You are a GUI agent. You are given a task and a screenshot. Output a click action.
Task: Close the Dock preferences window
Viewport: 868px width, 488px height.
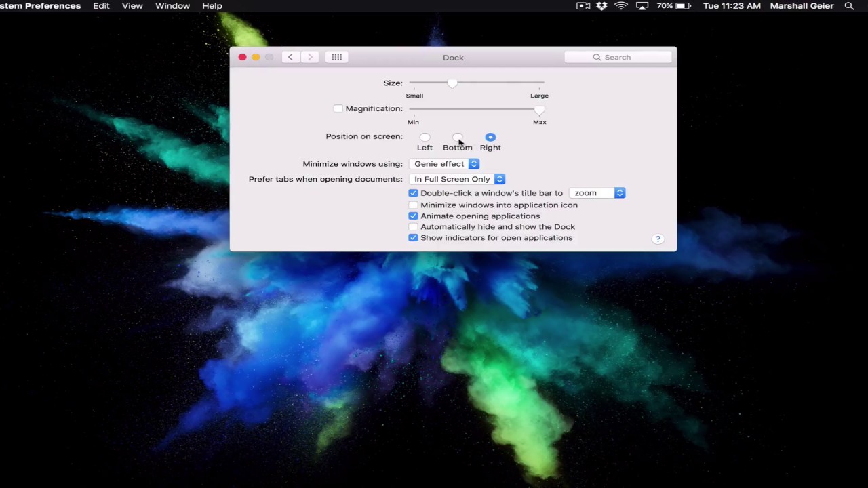click(242, 57)
